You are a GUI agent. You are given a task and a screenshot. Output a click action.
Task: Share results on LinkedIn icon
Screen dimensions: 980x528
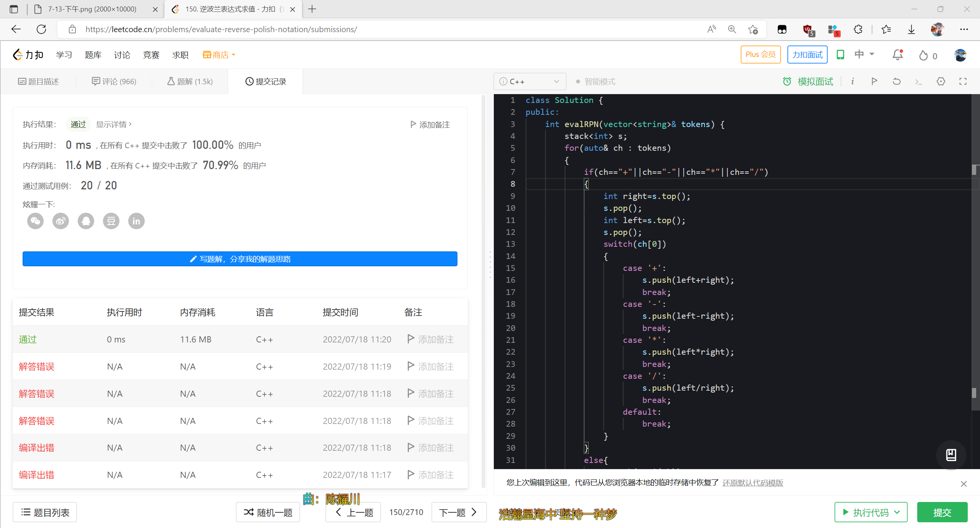coord(136,221)
